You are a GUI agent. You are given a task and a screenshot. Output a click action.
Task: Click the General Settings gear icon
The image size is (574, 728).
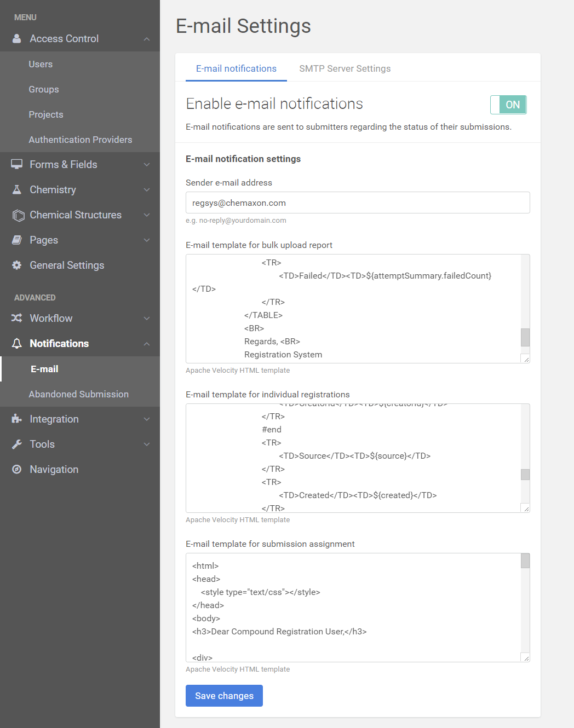pos(17,265)
